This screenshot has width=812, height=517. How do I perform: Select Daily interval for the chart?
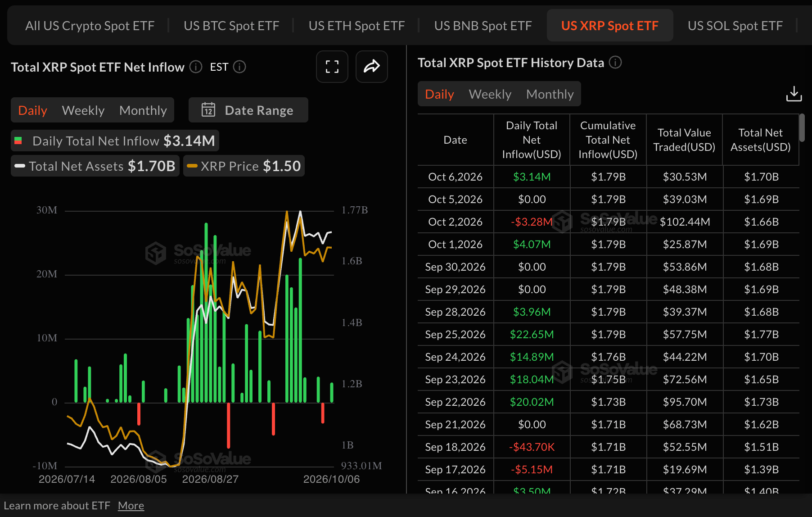pos(32,110)
